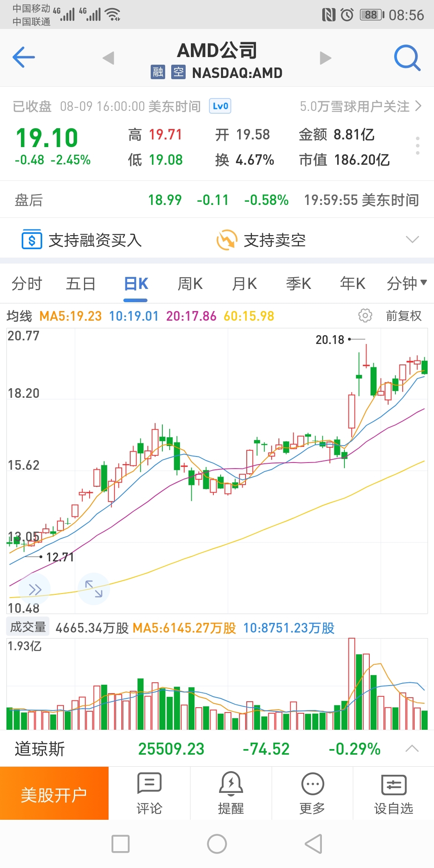This screenshot has height=868, width=434.
Task: Tap the double-chevron chart scroll icon
Action: point(35,590)
